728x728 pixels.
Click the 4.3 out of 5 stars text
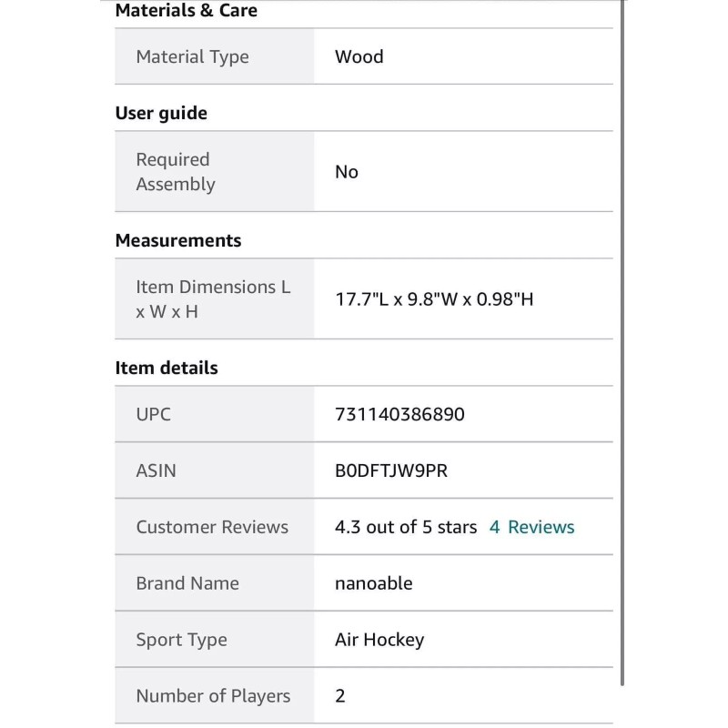click(406, 527)
